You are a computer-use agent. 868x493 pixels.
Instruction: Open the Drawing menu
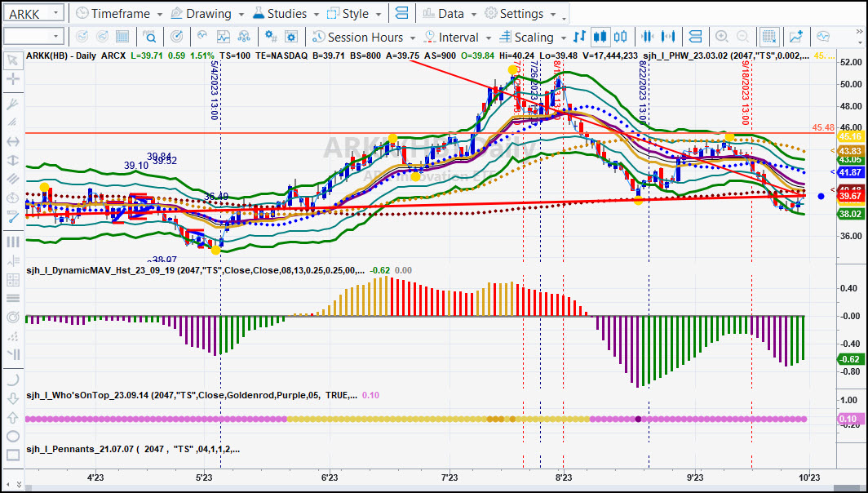click(207, 13)
